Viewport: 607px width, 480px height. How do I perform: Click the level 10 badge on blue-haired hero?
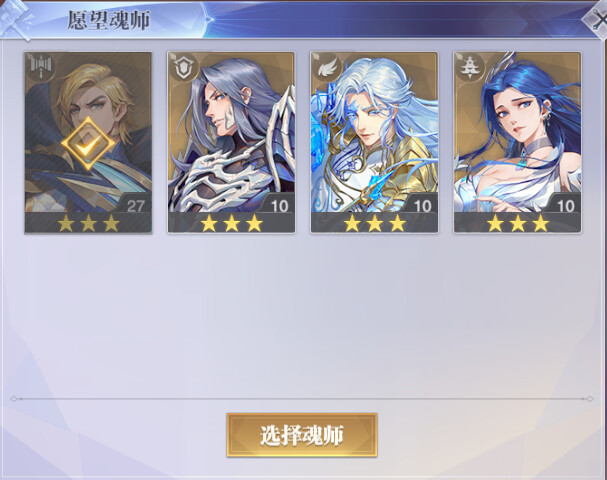click(565, 205)
